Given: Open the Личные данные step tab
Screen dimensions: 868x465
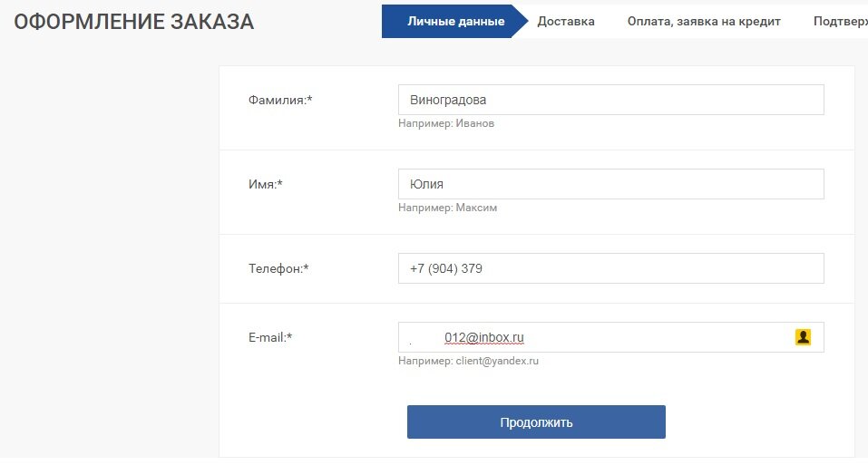Looking at the screenshot, I should click(455, 22).
